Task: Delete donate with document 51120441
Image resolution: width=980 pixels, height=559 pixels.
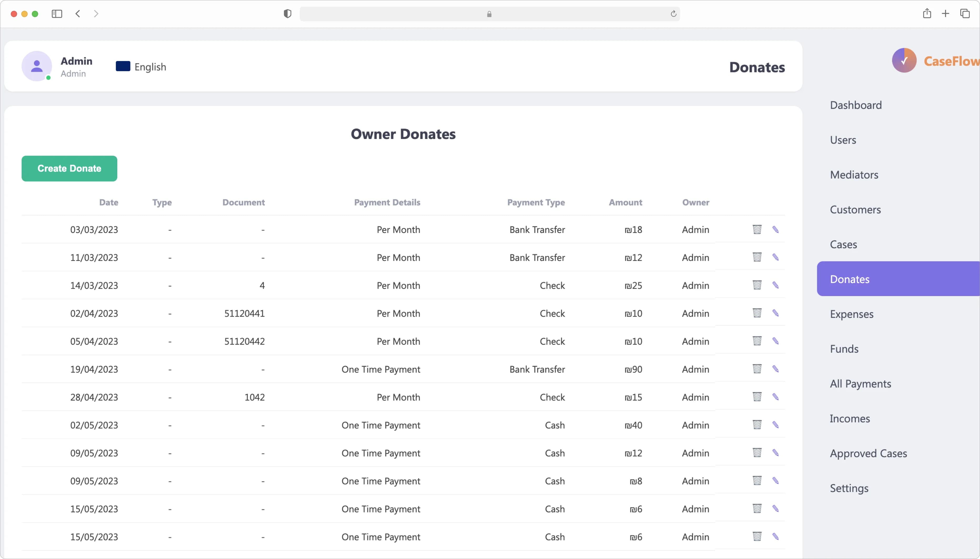Action: coord(757,313)
